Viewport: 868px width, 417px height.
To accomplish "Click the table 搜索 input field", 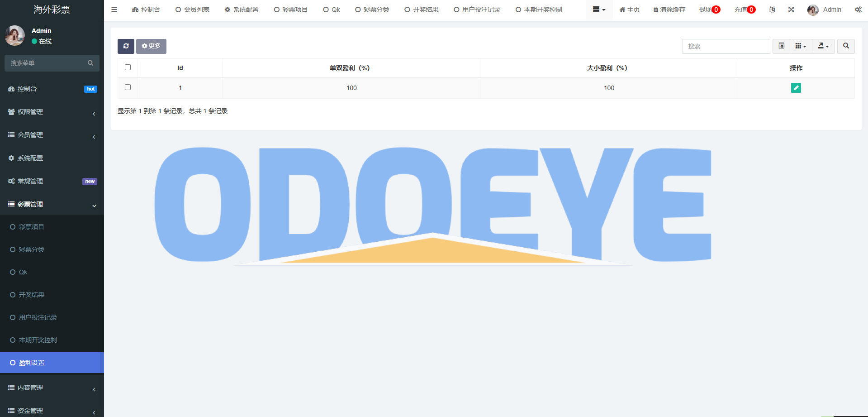I will pos(726,46).
